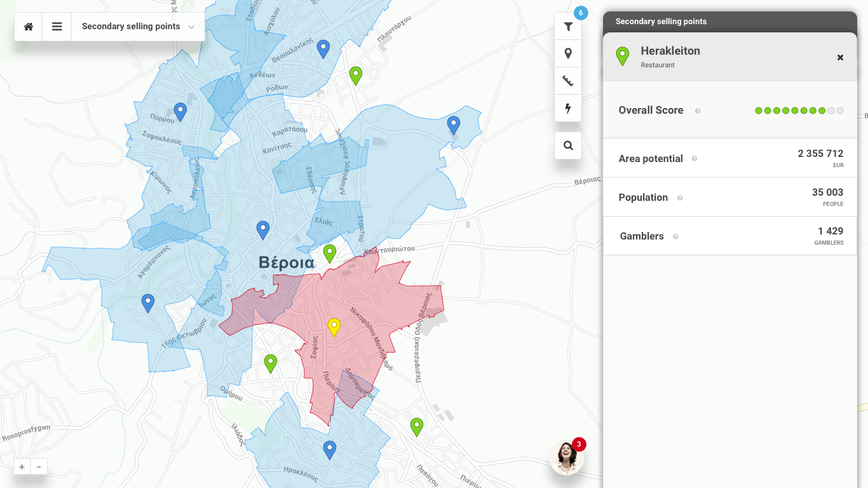Click the home icon button
The width and height of the screenshot is (868, 488).
point(29,27)
